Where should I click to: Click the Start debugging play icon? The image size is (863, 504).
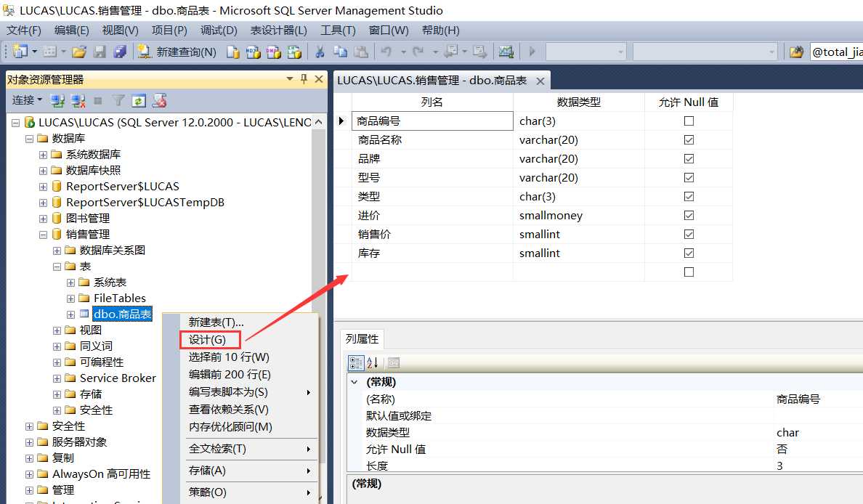click(x=532, y=52)
